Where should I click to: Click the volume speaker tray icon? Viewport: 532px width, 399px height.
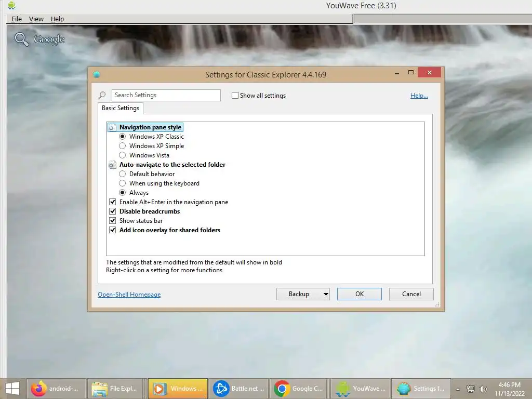[x=483, y=389]
